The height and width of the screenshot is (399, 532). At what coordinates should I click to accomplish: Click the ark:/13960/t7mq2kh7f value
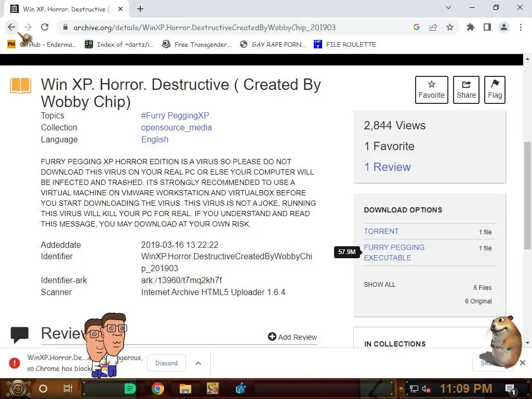coord(181,280)
